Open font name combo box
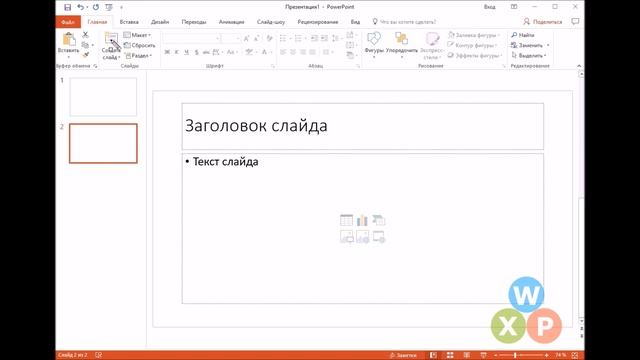Viewport: 640px width, 360px height. 191,38
